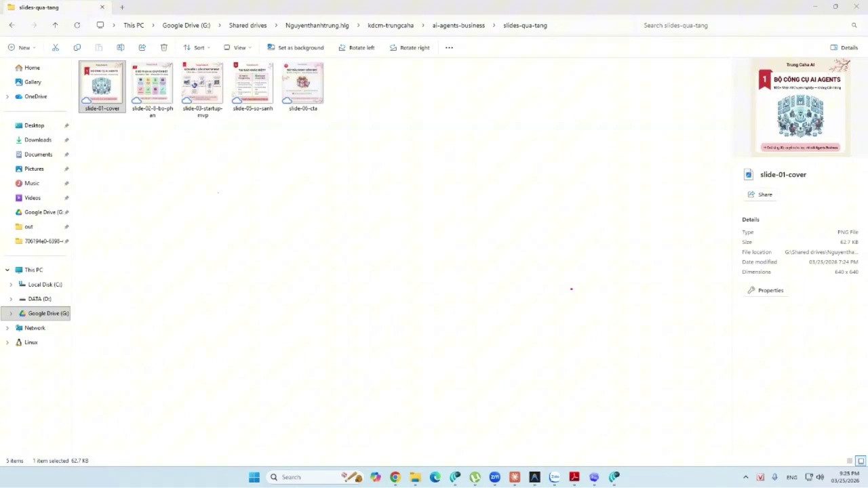Select the slides-qua-tang tab
Image resolution: width=868 pixels, height=488 pixels.
[56, 7]
